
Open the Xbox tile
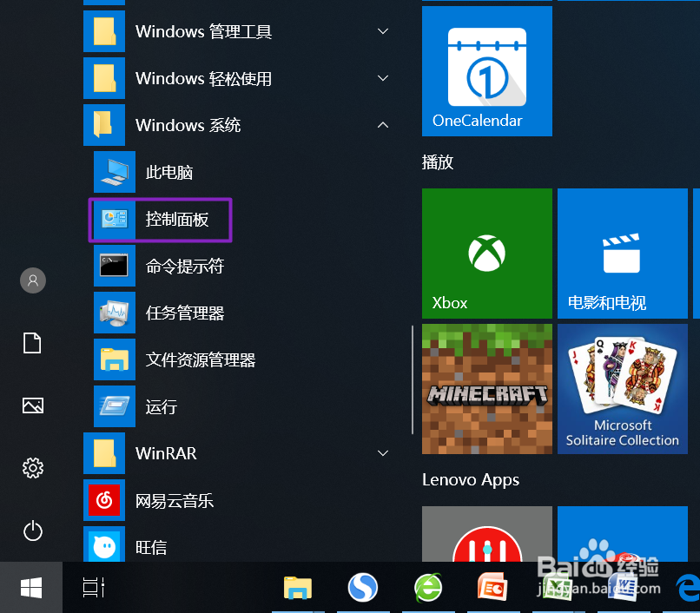click(487, 254)
